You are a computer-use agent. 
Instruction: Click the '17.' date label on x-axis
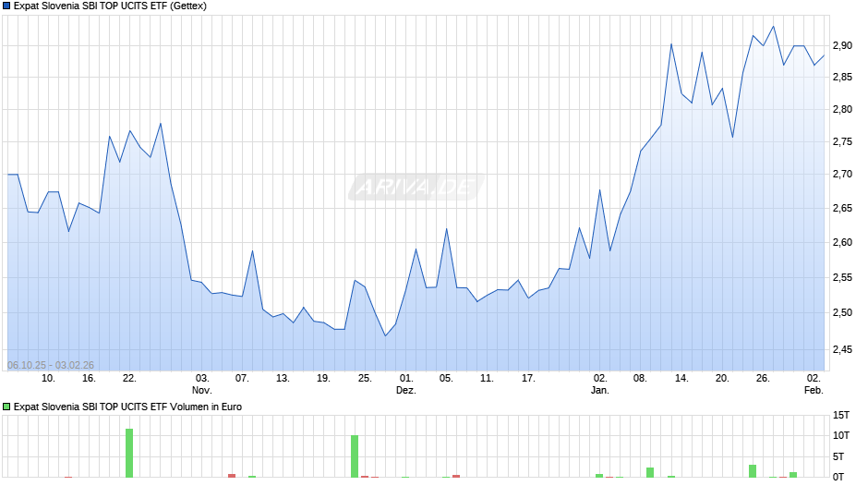point(528,379)
